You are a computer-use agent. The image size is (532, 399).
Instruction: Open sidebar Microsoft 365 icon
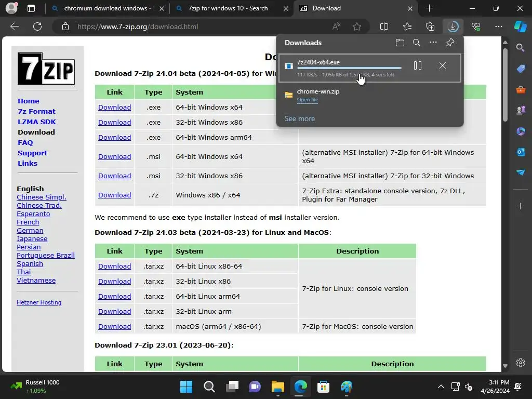[521, 131]
